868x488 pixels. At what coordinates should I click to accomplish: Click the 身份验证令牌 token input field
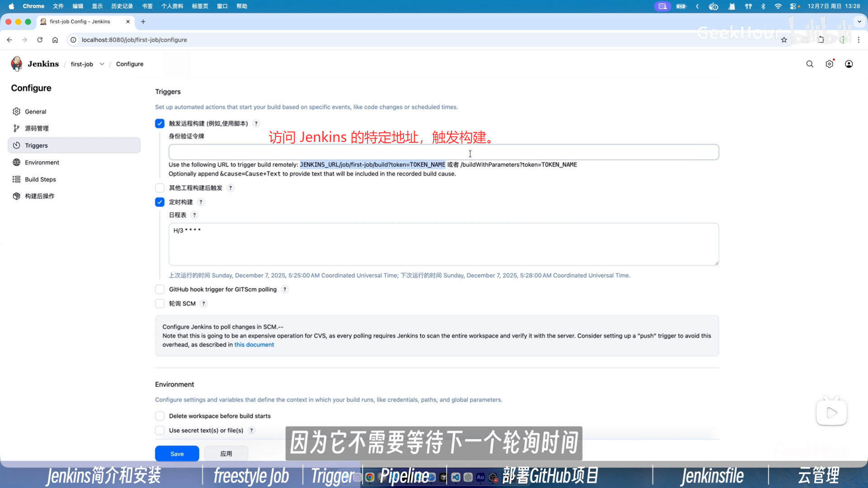[x=443, y=152]
